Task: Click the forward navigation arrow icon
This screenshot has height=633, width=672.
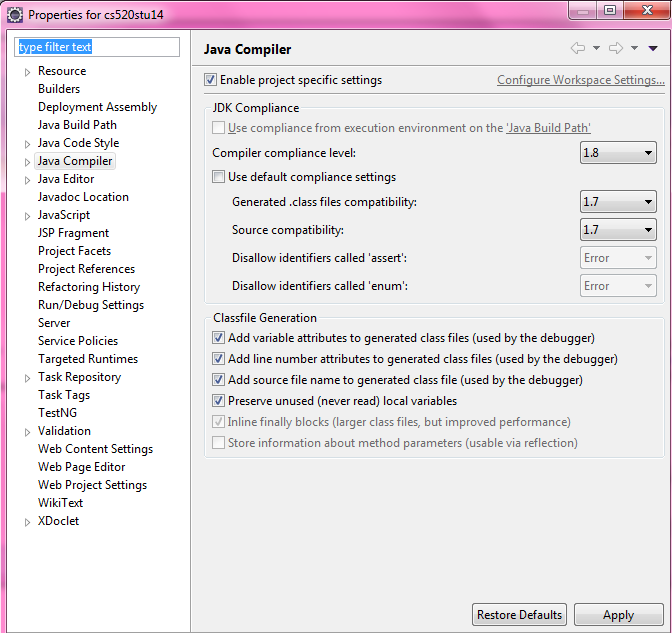Action: 616,48
